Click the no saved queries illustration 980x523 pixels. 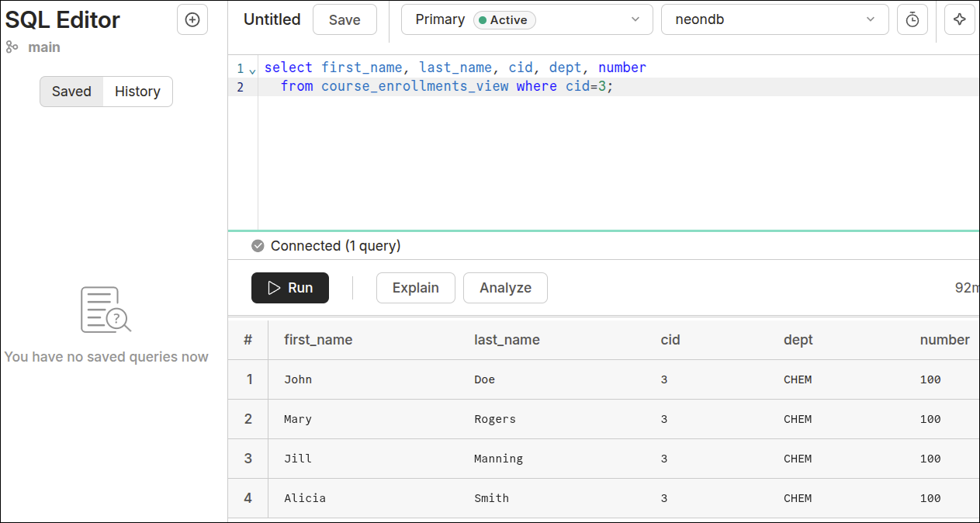pyautogui.click(x=106, y=310)
